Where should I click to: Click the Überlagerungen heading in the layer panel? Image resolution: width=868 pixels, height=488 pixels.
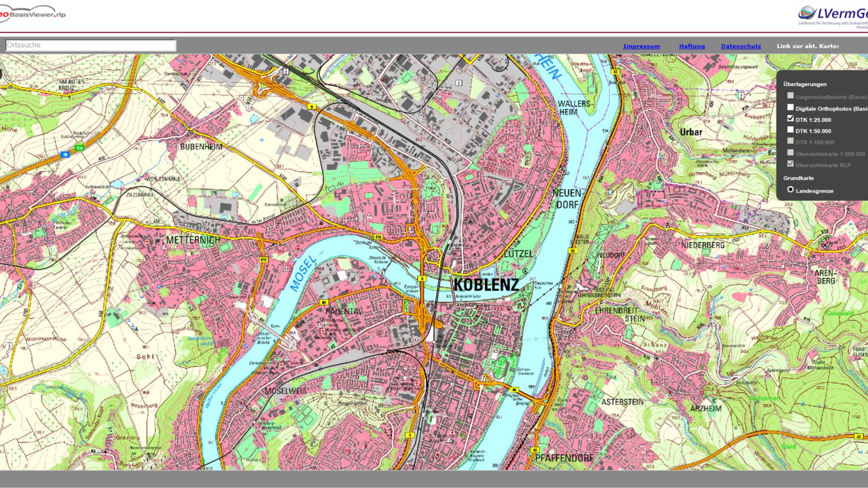click(x=805, y=84)
